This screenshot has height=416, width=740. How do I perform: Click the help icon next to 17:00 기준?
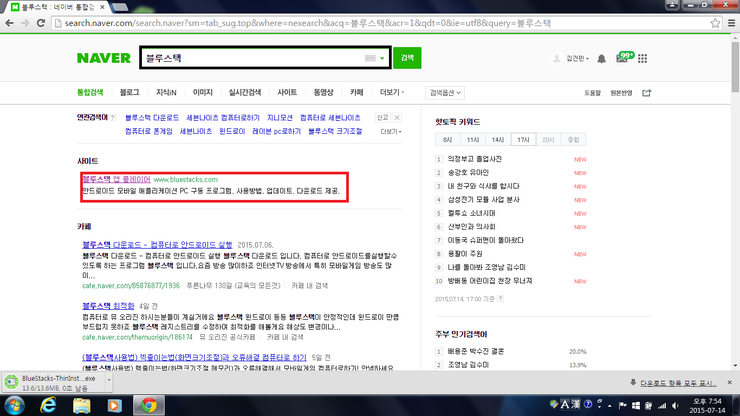(500, 299)
